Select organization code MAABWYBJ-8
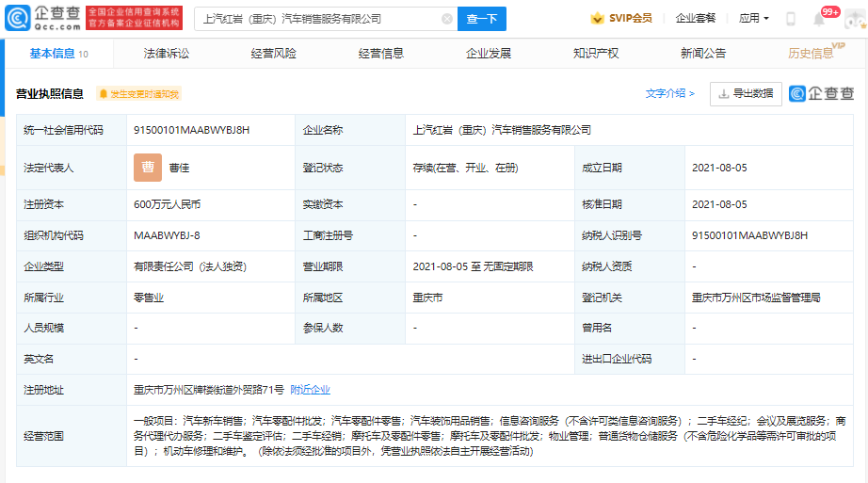Image resolution: width=868 pixels, height=483 pixels. click(167, 235)
